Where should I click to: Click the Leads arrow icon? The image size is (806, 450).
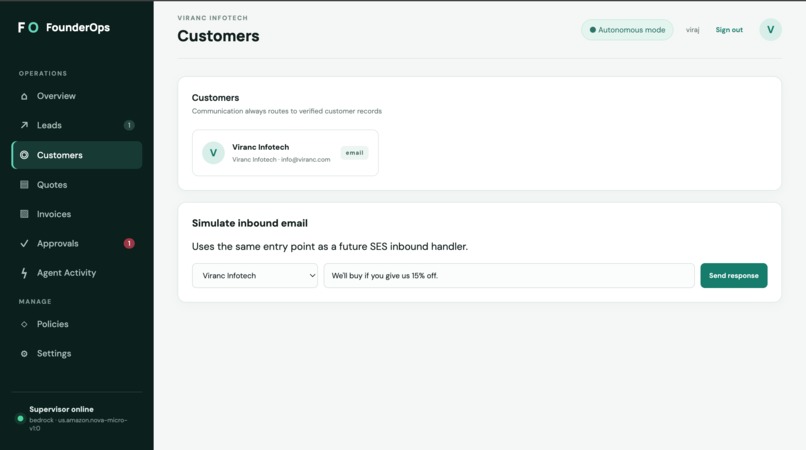point(24,125)
